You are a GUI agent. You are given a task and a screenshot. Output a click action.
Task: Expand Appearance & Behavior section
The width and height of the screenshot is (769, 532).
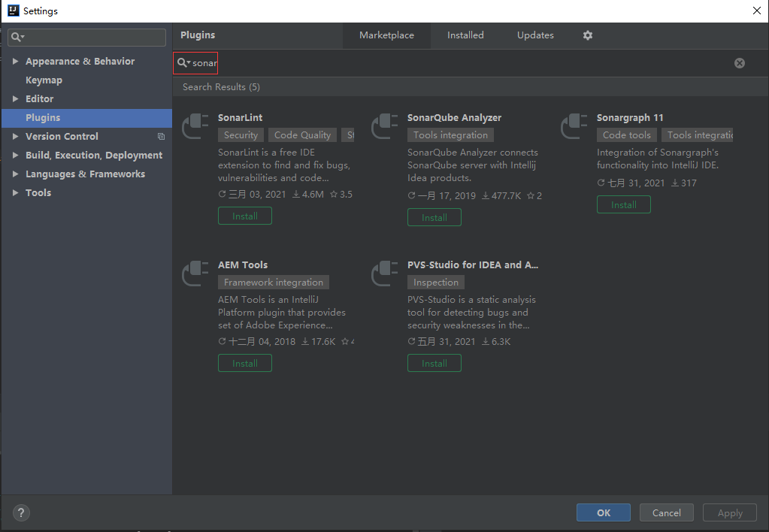tap(15, 62)
